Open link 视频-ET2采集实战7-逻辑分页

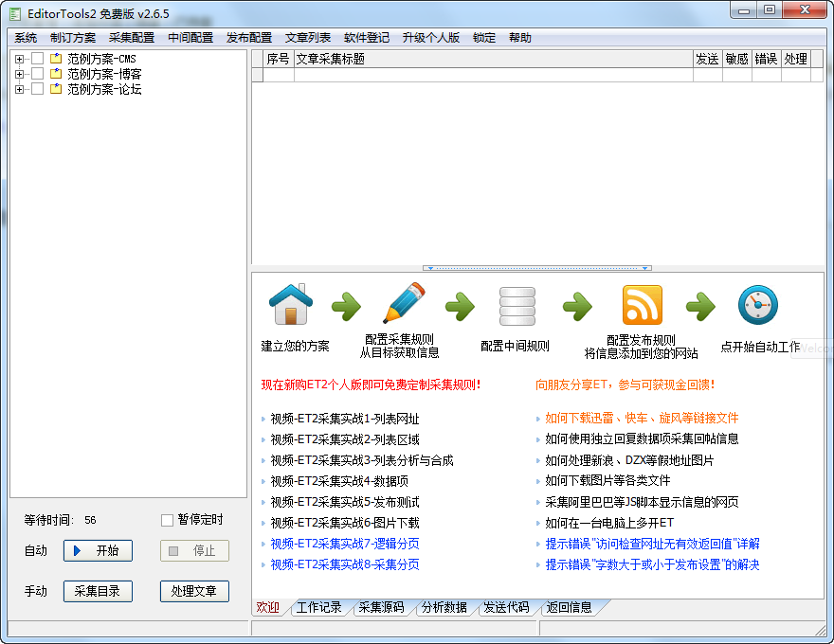(x=345, y=544)
